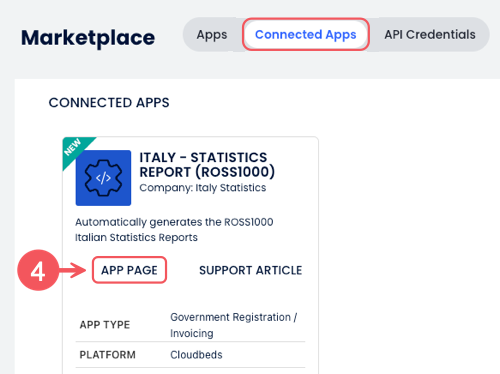Click the green NEW corner ribbon
The height and width of the screenshot is (374, 500).
(74, 148)
